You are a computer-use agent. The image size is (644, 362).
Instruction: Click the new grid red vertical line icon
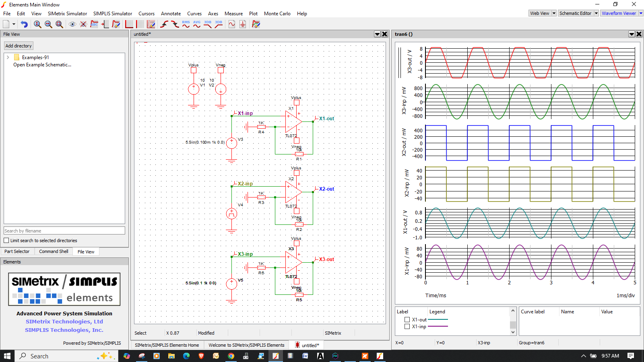coord(140,24)
